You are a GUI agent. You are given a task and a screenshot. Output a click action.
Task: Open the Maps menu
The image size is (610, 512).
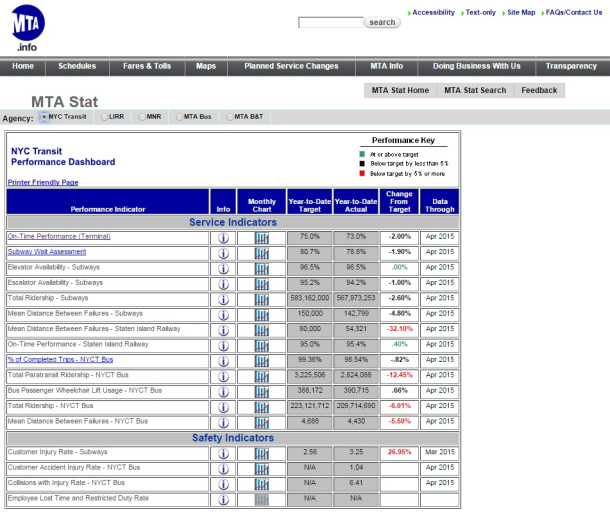[206, 66]
